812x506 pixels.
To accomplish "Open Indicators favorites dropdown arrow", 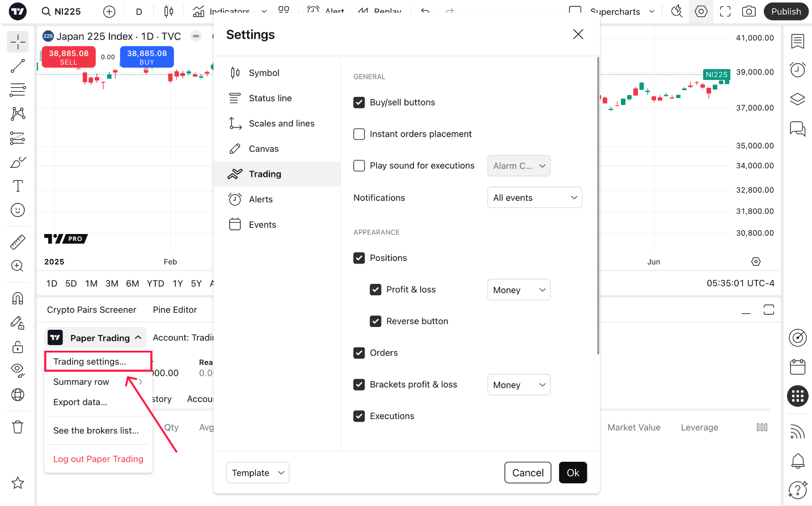I will click(264, 11).
